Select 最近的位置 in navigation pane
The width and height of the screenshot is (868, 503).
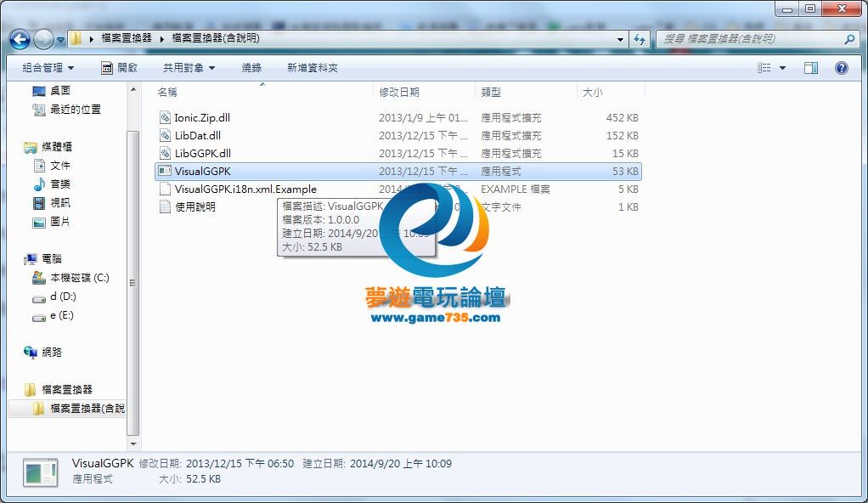click(x=76, y=109)
